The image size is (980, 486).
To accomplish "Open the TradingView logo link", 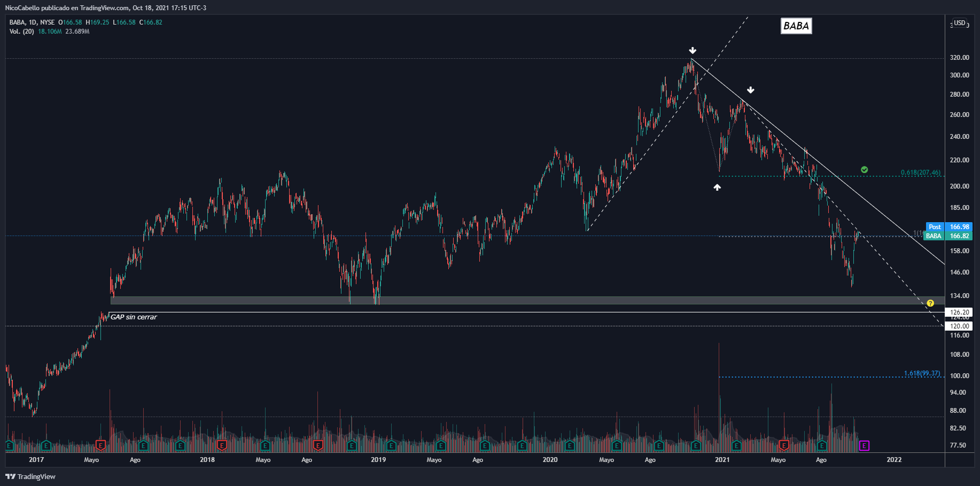I will click(30, 476).
